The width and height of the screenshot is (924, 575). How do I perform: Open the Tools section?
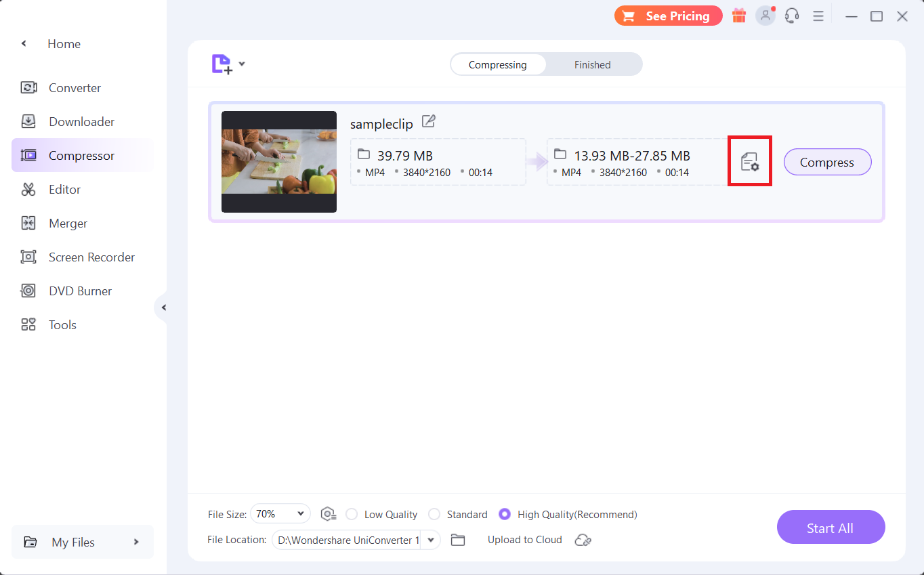click(x=63, y=324)
